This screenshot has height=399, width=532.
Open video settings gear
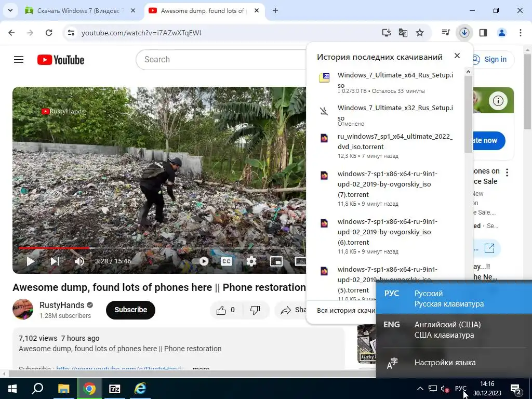point(251,261)
